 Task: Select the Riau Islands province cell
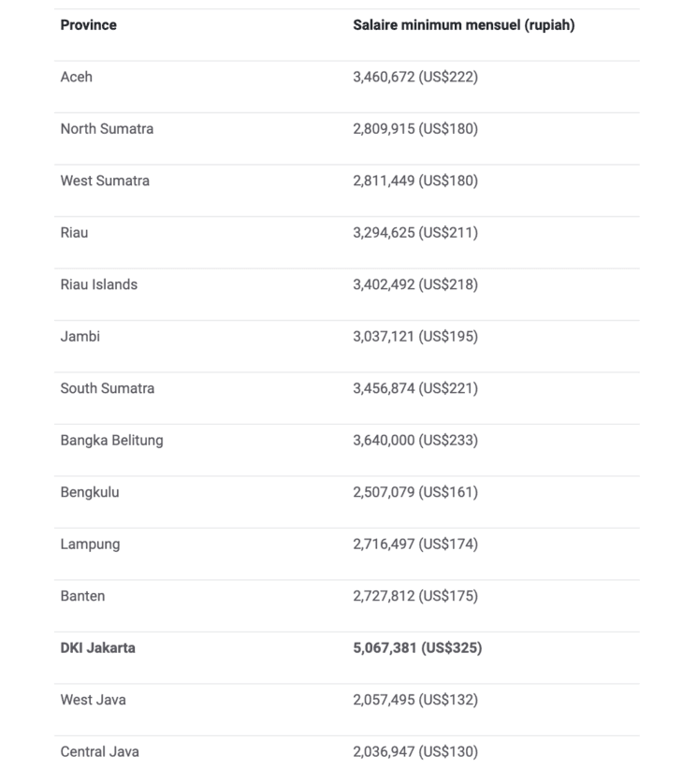coord(99,284)
